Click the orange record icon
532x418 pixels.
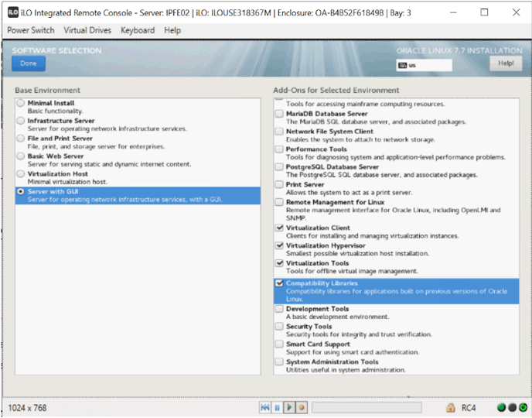coord(302,407)
